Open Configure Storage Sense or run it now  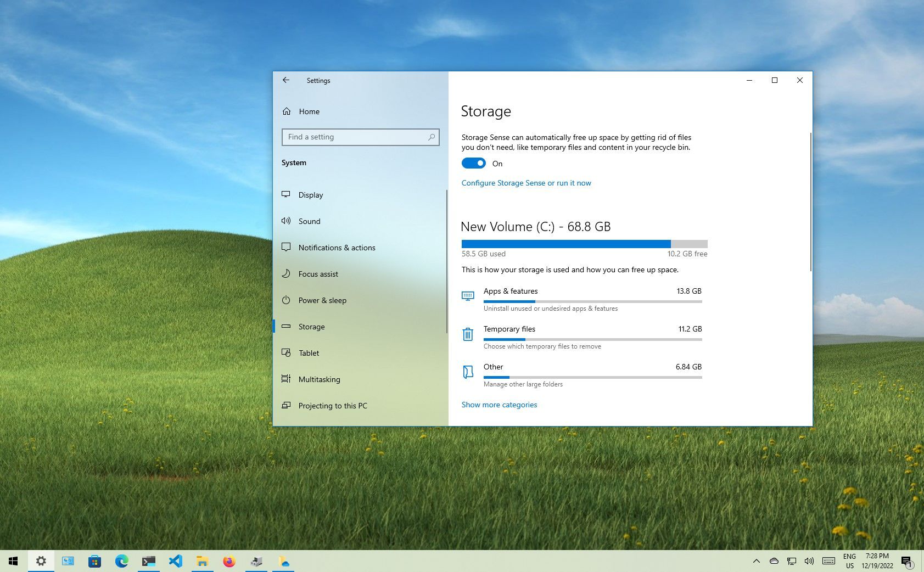[x=525, y=182]
